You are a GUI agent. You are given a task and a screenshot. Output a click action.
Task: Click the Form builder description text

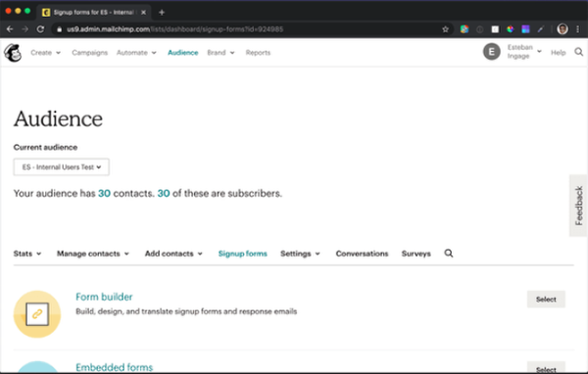[x=186, y=311]
